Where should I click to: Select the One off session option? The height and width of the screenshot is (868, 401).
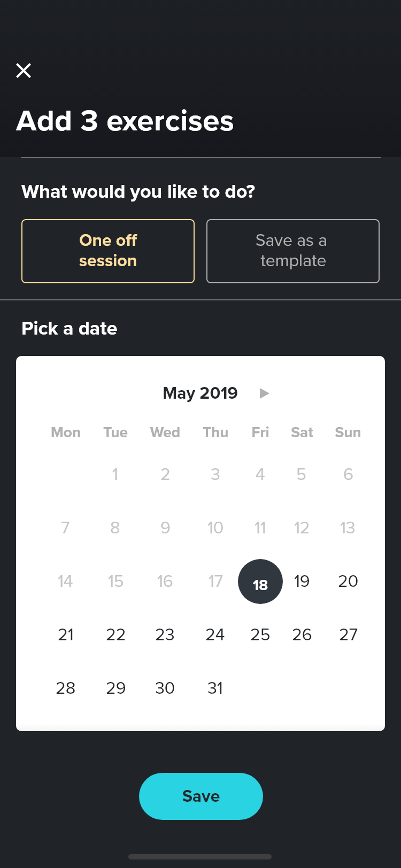[108, 251]
